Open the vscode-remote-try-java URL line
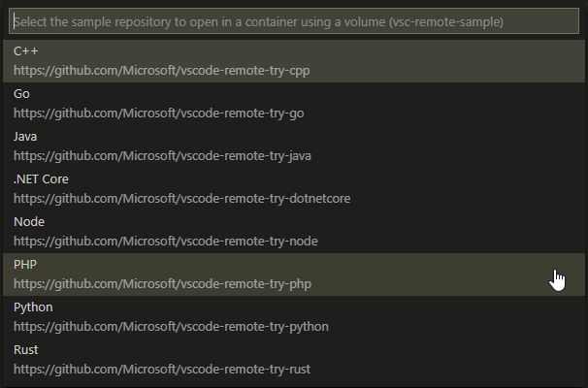Image resolution: width=588 pixels, height=388 pixels. 163,156
